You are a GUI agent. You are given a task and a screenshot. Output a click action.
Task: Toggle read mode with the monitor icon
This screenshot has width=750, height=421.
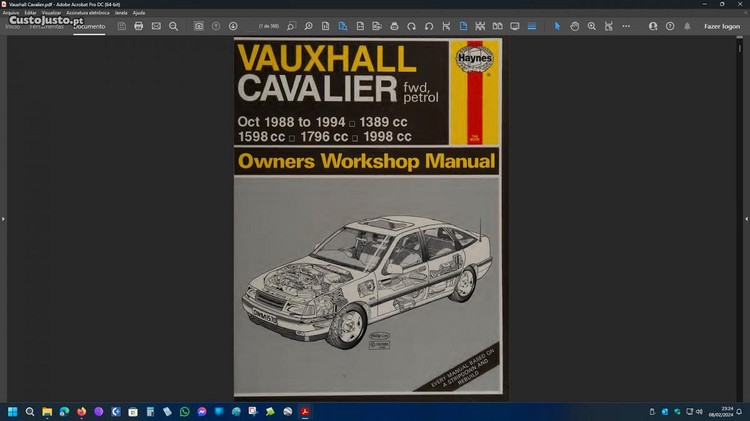tap(515, 26)
